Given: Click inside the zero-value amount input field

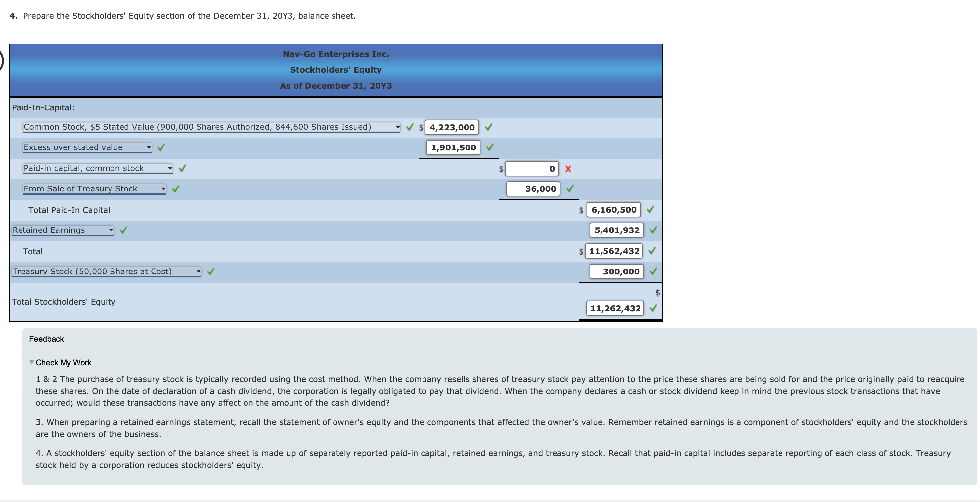Looking at the screenshot, I should [x=532, y=169].
